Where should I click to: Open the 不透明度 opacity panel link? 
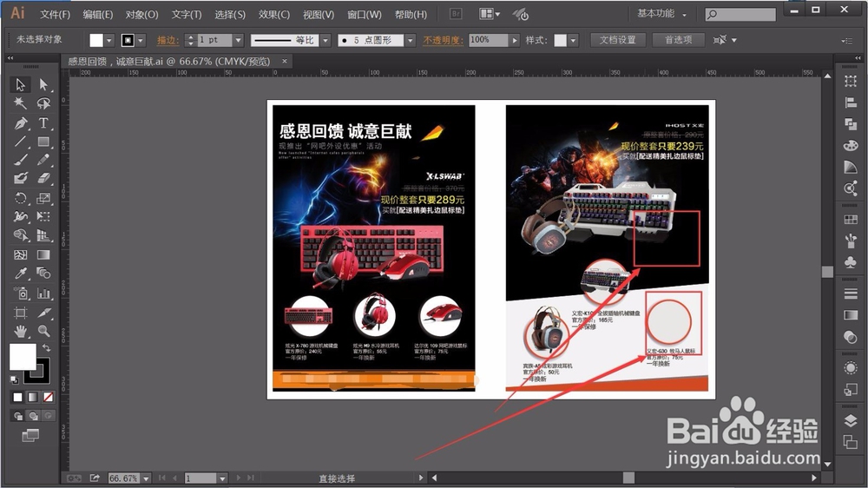tap(443, 40)
